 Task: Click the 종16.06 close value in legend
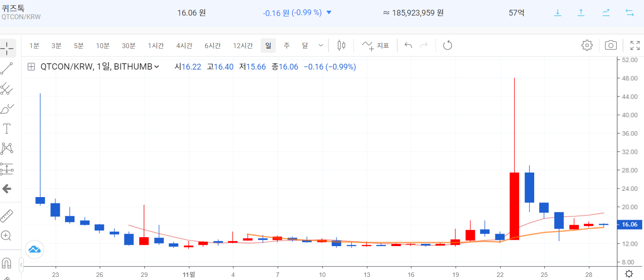(285, 67)
